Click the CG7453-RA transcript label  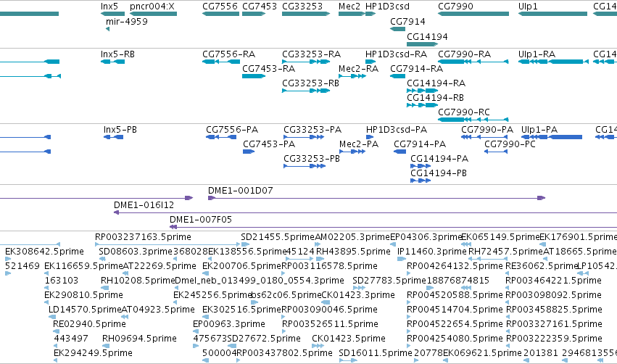[x=269, y=69]
